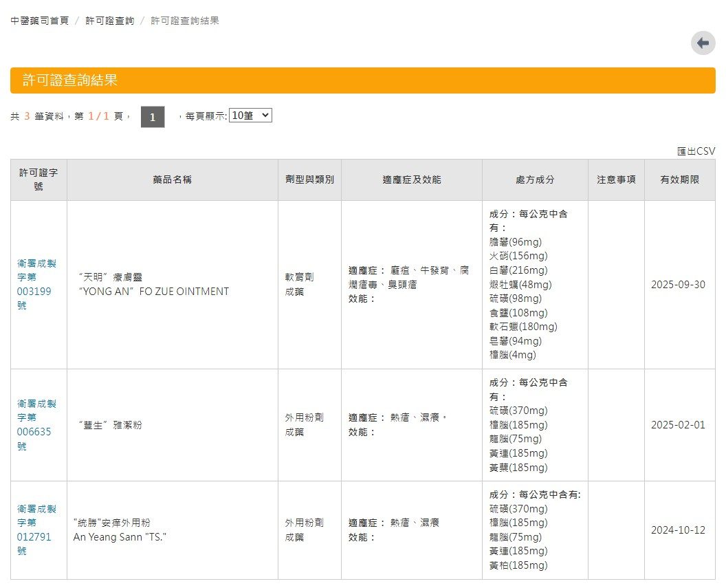The width and height of the screenshot is (726, 588).
Task: Click the 共 3 筆資料 record count
Action: coord(36,116)
